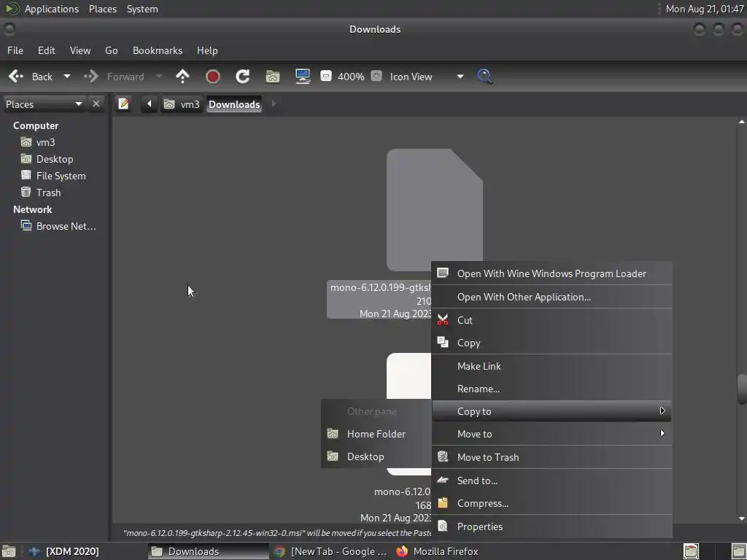Click the Search magnifier icon
Image resolution: width=747 pixels, height=560 pixels.
(484, 76)
